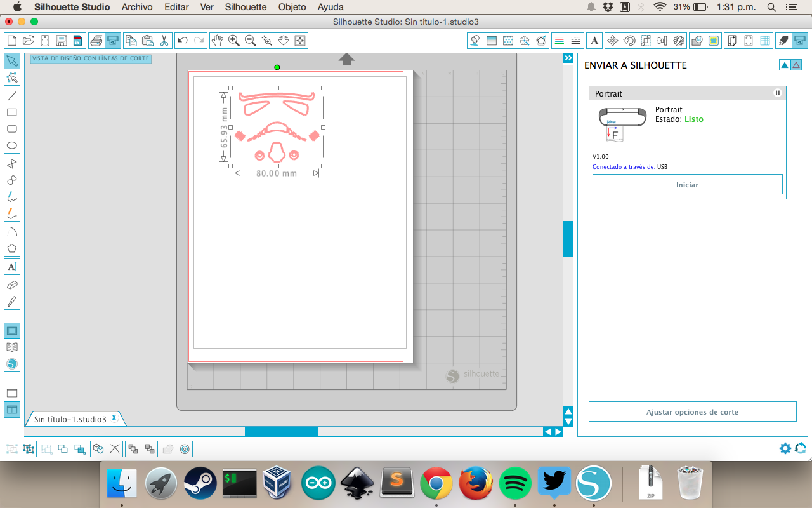Open the Library book icon
Screen dimensions: 812x508
(12, 347)
